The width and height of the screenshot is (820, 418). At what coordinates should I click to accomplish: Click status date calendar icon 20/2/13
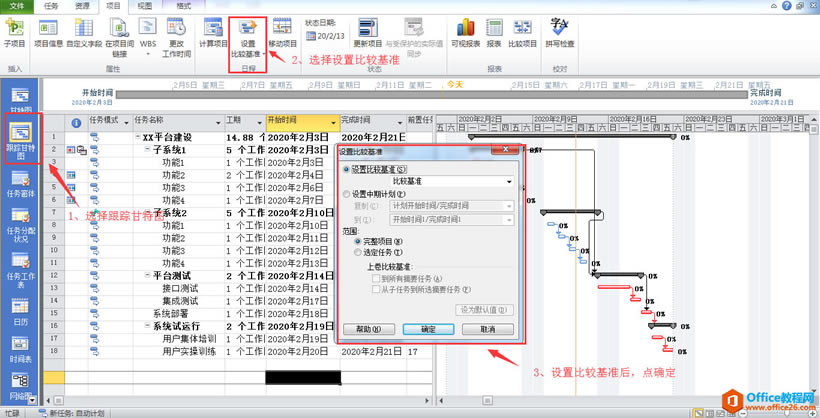coord(311,36)
